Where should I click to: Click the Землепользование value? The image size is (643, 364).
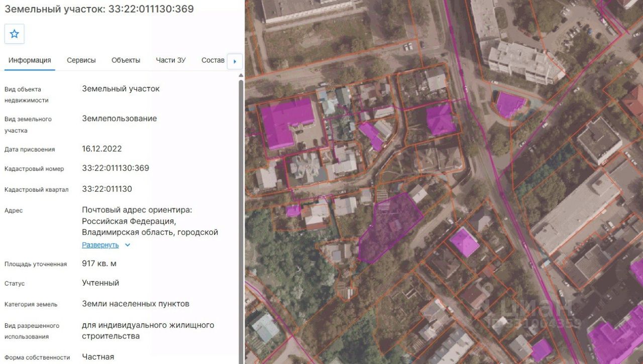[120, 119]
